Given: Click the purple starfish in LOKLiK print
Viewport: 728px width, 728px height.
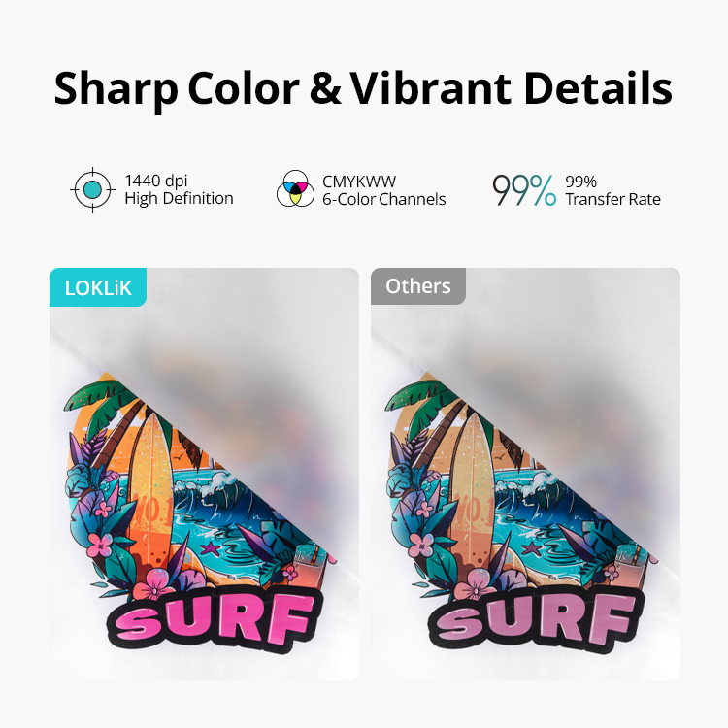Looking at the screenshot, I should (210, 549).
